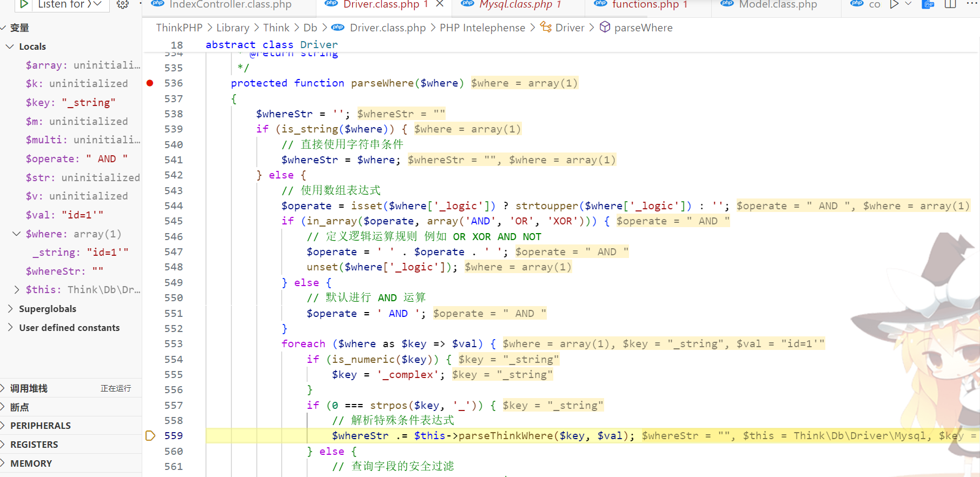Collapse the Locals variable scope
The height and width of the screenshot is (477, 980).
tap(10, 47)
